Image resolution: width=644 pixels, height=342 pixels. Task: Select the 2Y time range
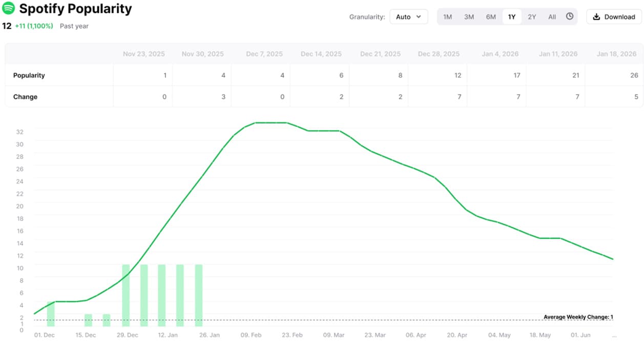pos(532,17)
